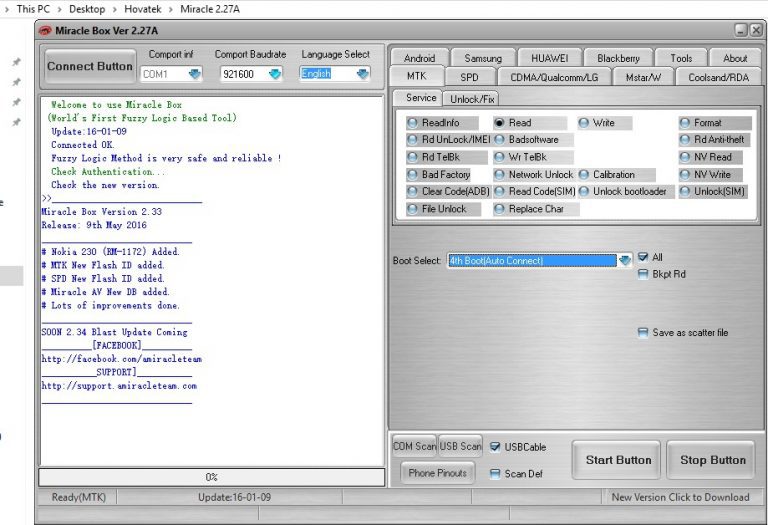Switch to the Blackberry tab

click(618, 58)
